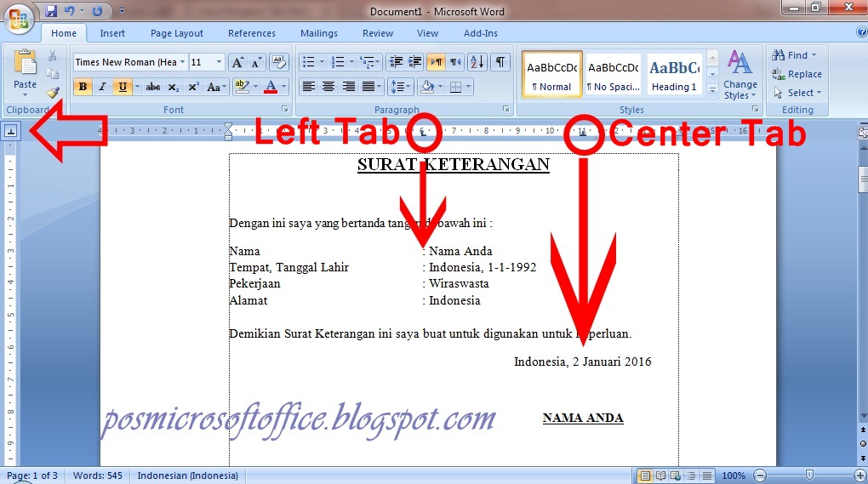This screenshot has width=868, height=484.
Task: Open the font name dropdown
Action: tap(183, 62)
